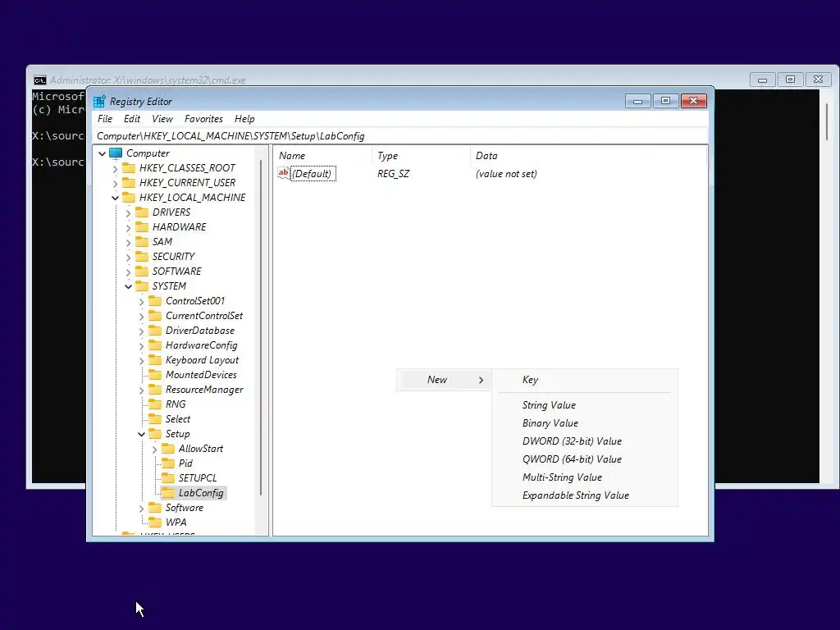Minimize the Registry Editor window
The height and width of the screenshot is (630, 840).
click(x=637, y=101)
